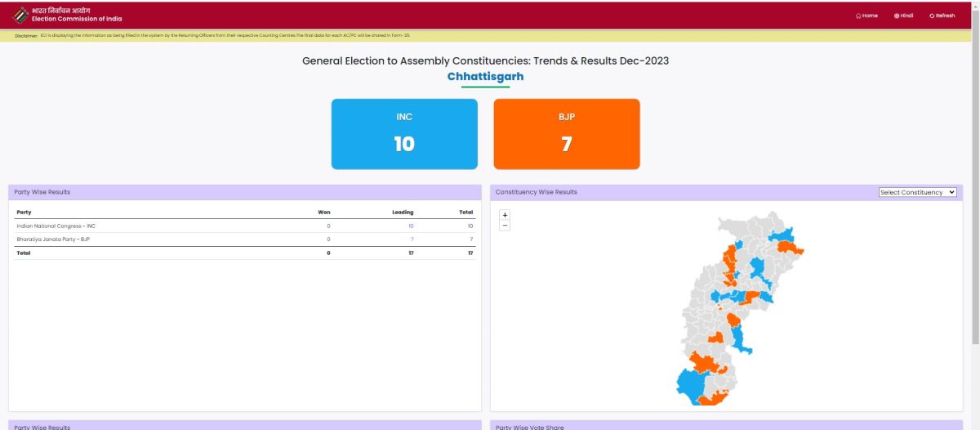Click the blue INC seat count card
The image size is (980, 430).
point(404,134)
